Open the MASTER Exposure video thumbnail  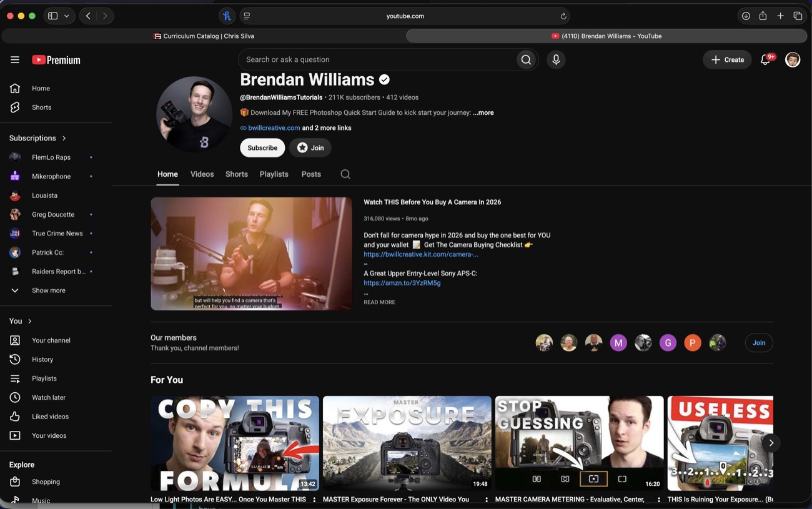(x=407, y=443)
